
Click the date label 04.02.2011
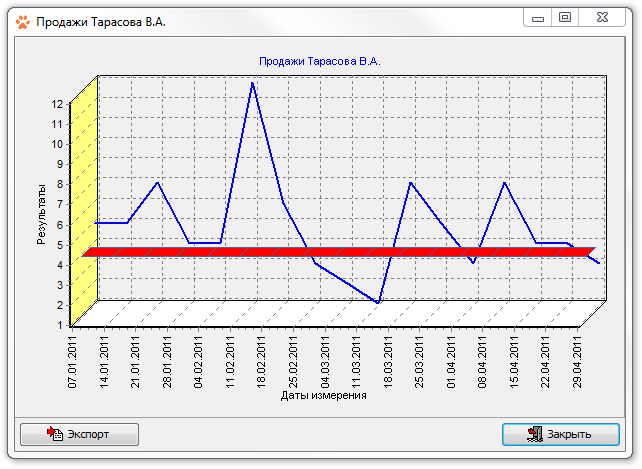point(199,362)
